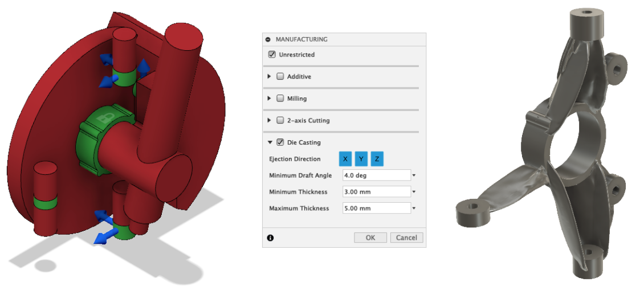The height and width of the screenshot is (290, 644).
Task: Click the OK button
Action: click(x=370, y=238)
